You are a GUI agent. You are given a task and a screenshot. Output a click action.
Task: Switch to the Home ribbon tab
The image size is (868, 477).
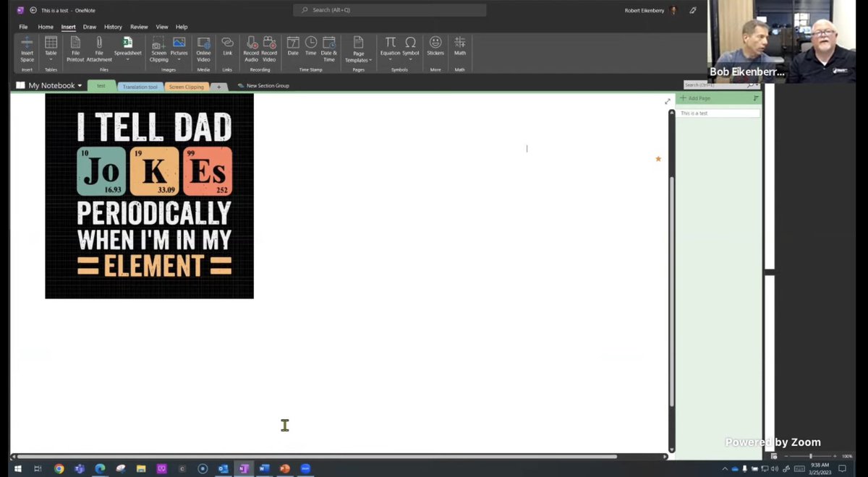pyautogui.click(x=46, y=27)
